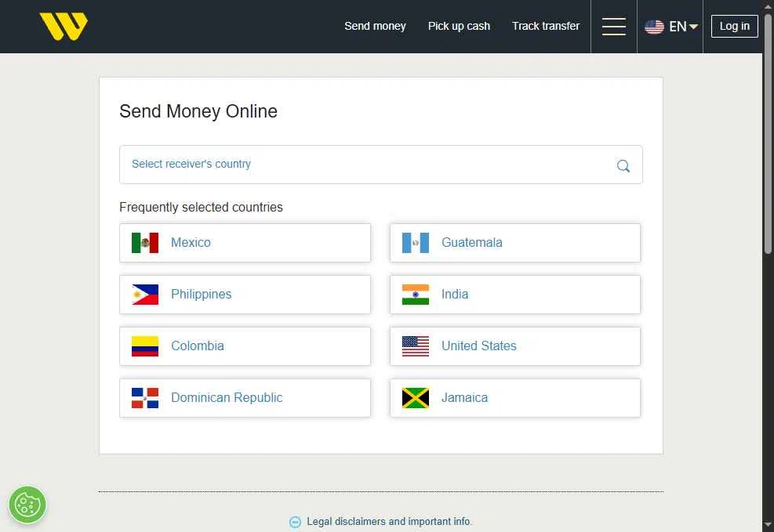Screen dimensions: 774x532
Task: Select India country name
Action: 455,295
